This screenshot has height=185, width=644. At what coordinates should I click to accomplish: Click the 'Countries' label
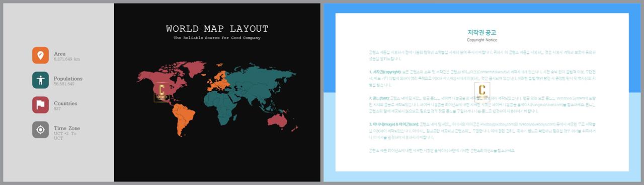pos(65,103)
